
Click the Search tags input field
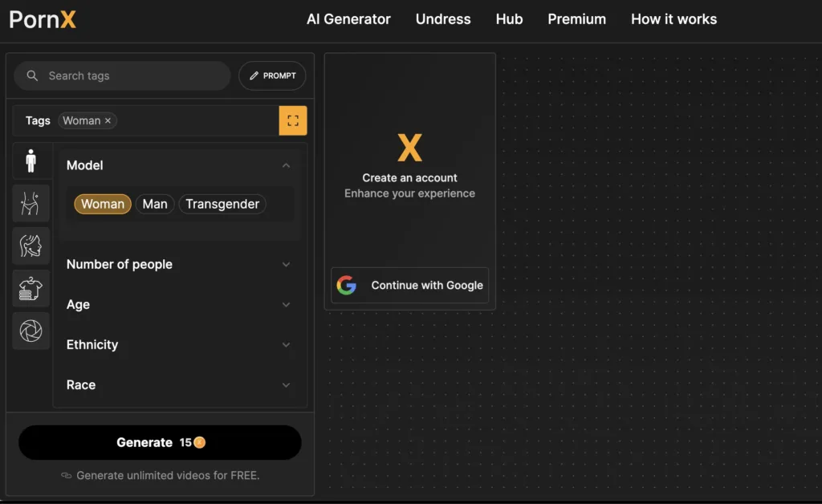click(x=122, y=75)
